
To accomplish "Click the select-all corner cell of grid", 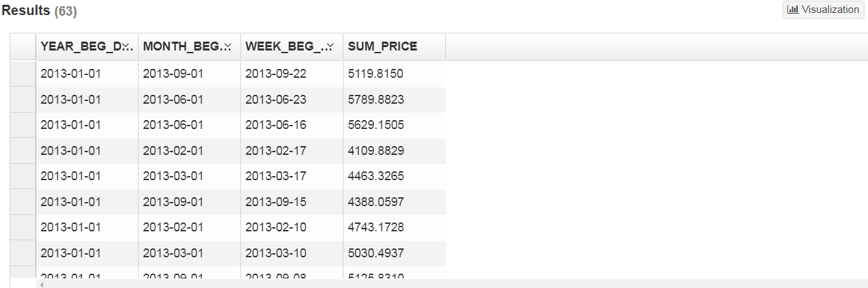I will [23, 46].
